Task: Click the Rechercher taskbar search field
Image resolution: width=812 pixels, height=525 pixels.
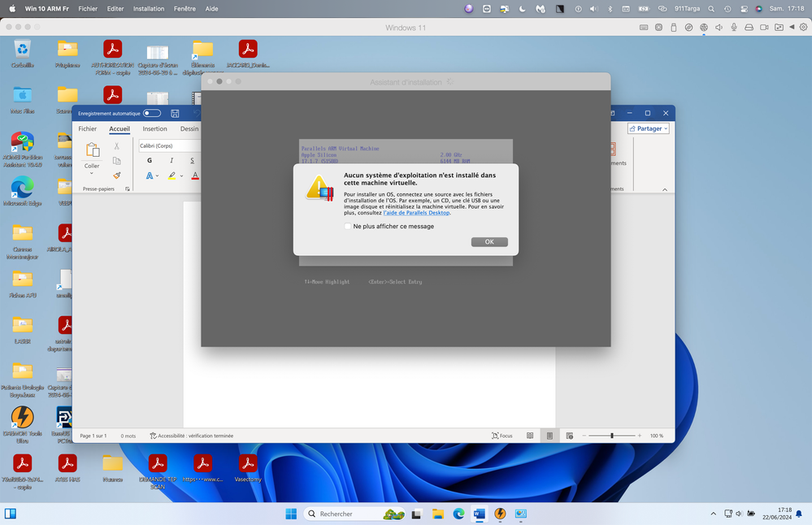Action: point(354,514)
